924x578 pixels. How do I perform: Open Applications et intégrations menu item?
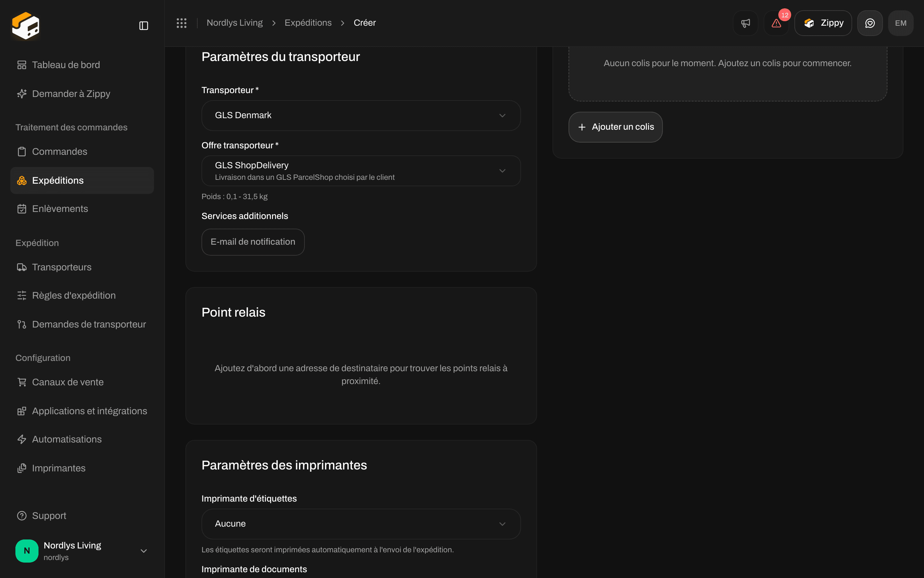coord(82,411)
